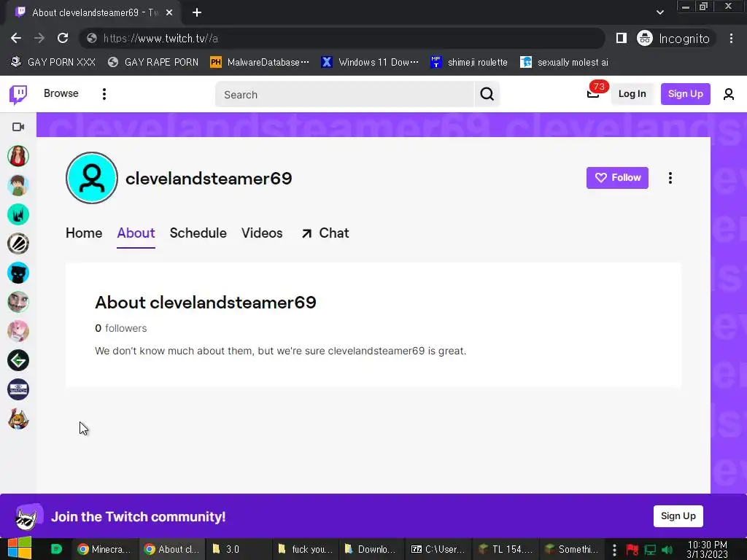Expand system tray overflow dots
The height and width of the screenshot is (560, 747).
(x=614, y=550)
